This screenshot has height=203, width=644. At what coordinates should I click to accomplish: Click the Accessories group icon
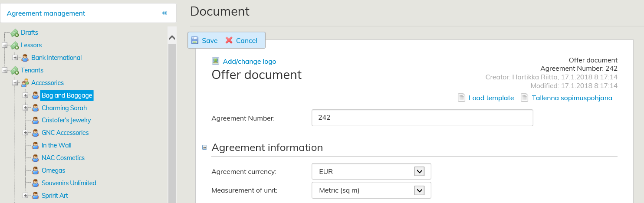click(25, 83)
